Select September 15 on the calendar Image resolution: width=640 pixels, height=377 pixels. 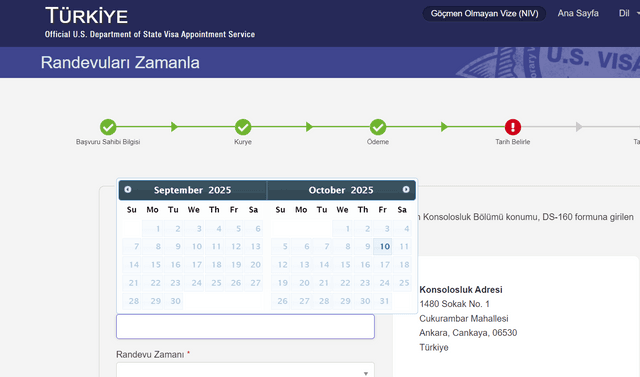click(x=154, y=264)
